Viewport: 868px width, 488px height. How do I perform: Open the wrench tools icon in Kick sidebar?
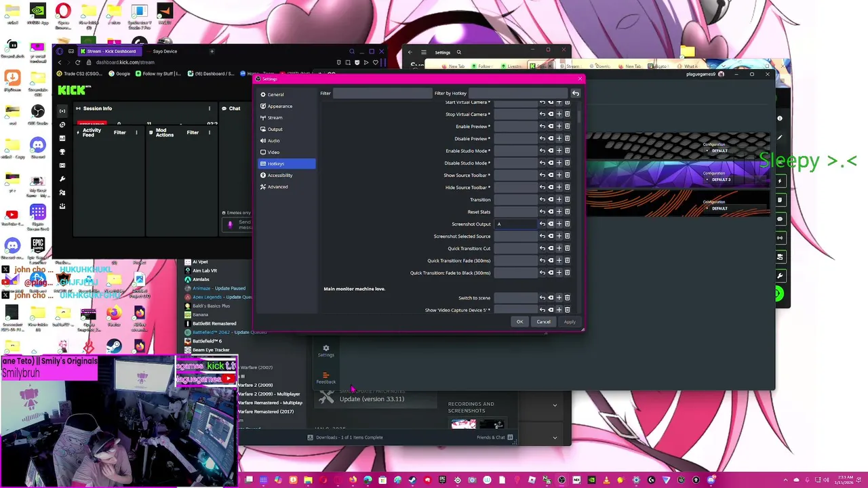[x=62, y=179]
